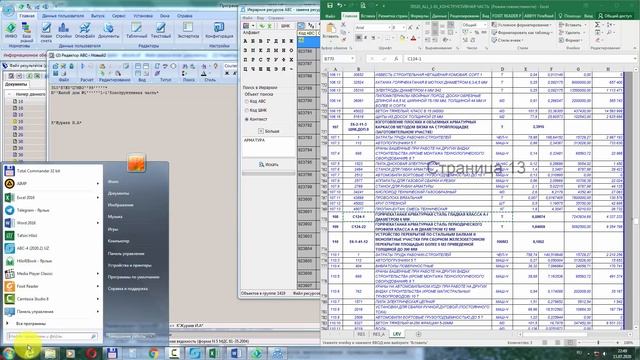Click the Новая смета icon

coord(46,32)
